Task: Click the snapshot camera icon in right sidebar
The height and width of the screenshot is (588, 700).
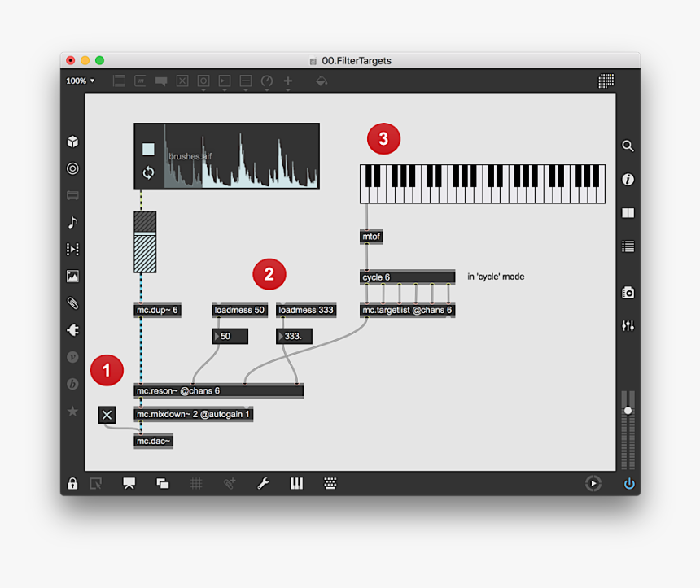Action: point(628,293)
